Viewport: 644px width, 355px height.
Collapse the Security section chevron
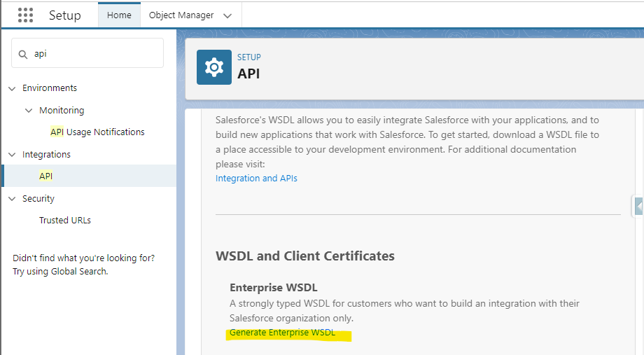13,199
